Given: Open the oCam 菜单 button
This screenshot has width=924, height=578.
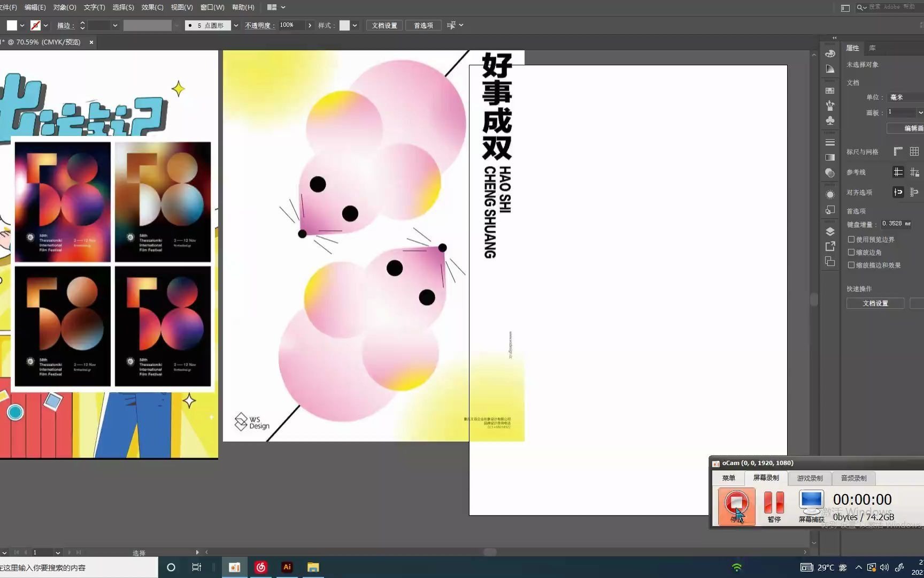Looking at the screenshot, I should coord(728,478).
